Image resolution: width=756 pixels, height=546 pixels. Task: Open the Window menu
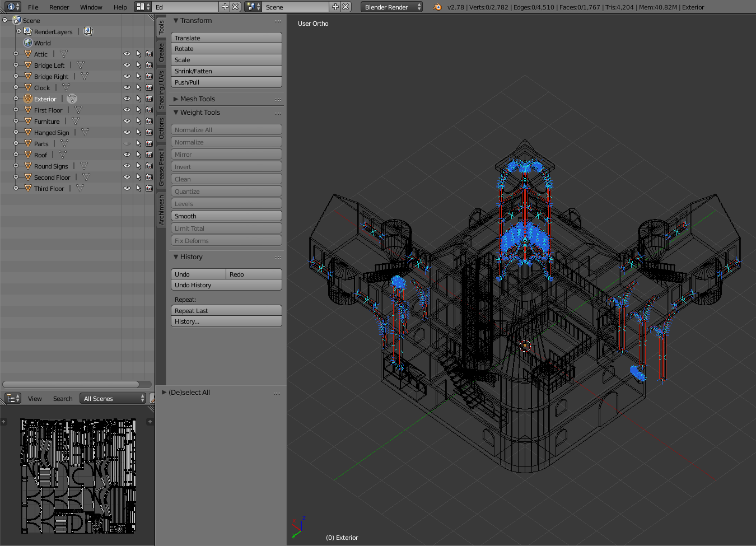pyautogui.click(x=91, y=7)
